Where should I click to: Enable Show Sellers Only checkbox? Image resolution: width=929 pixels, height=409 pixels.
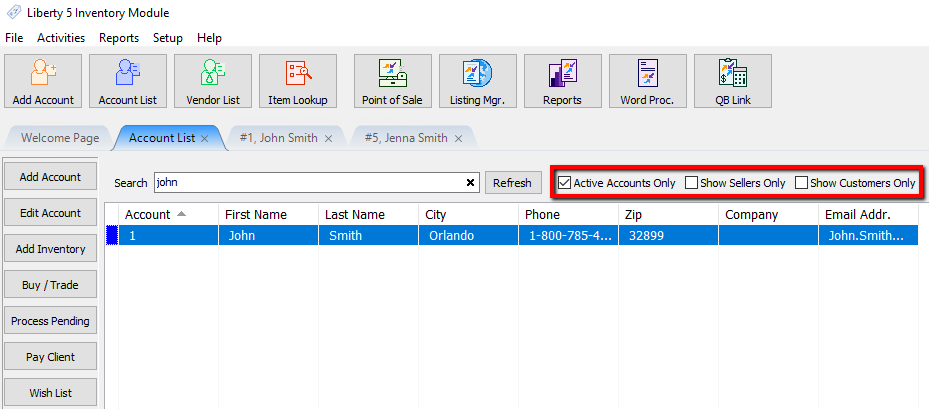click(691, 183)
